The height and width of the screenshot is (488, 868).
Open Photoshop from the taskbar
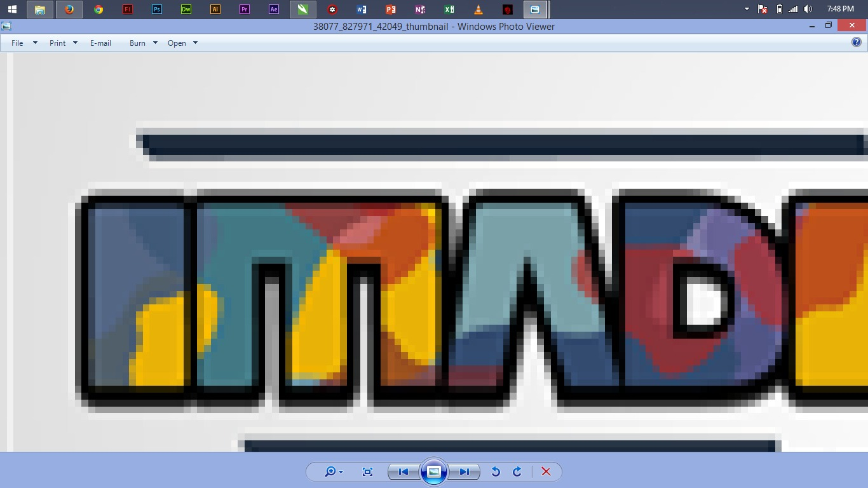156,9
